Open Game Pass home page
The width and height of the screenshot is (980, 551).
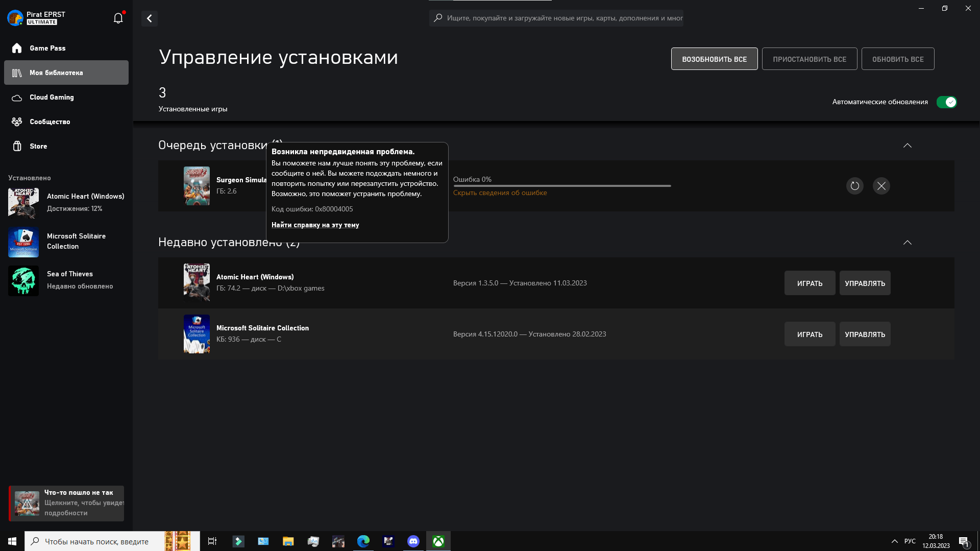66,48
